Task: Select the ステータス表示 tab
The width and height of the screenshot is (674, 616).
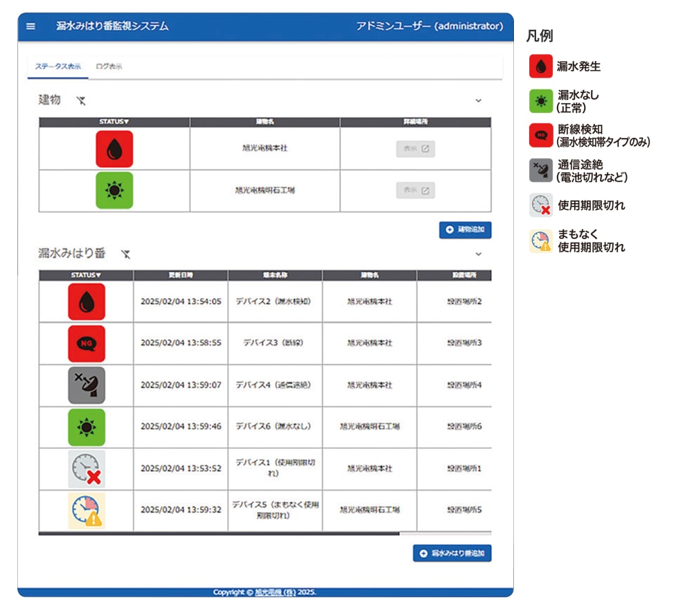Action: 57,67
